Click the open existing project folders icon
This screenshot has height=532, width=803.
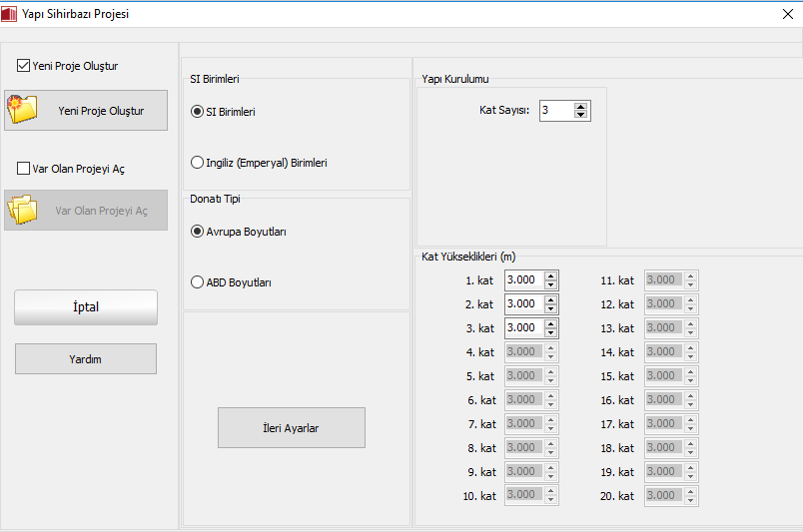tap(22, 211)
